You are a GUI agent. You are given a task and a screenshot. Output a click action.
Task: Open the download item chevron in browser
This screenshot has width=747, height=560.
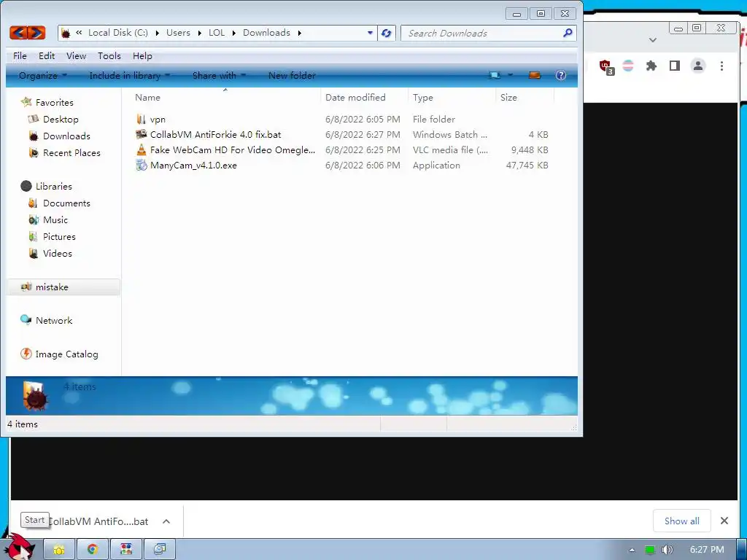[x=166, y=521]
